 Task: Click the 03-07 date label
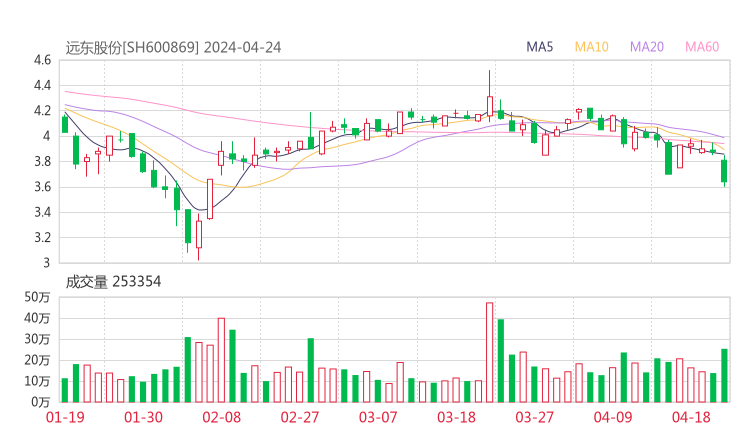coord(378,417)
